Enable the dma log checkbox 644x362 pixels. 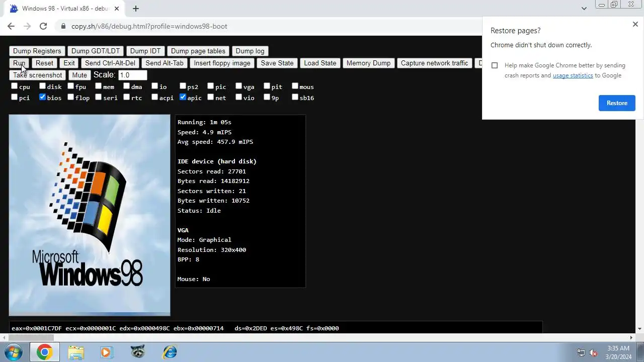click(x=127, y=86)
